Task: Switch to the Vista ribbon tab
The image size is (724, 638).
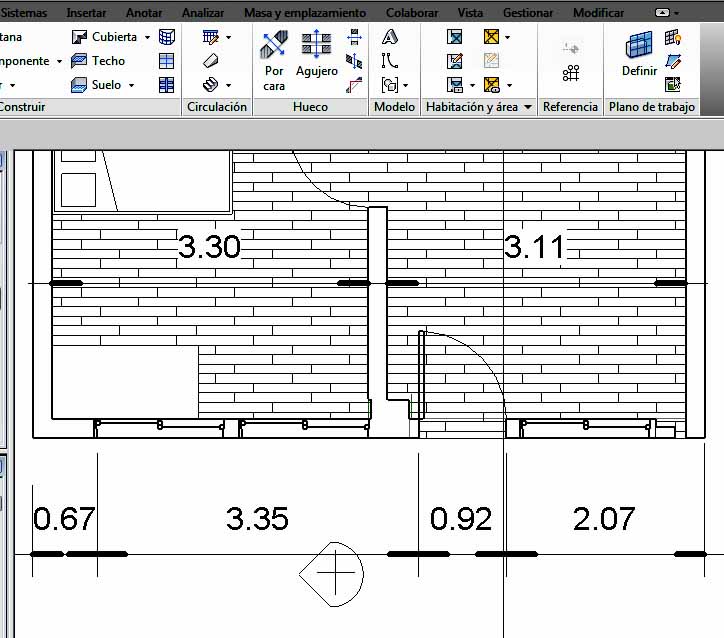Action: pos(469,13)
